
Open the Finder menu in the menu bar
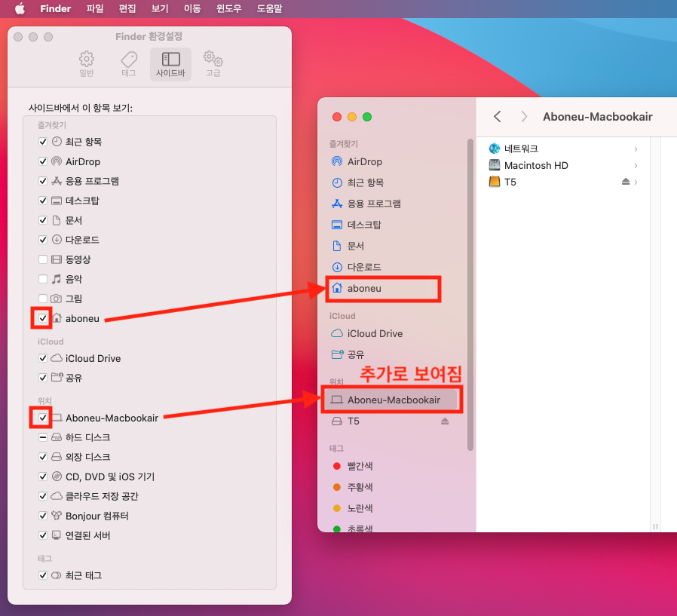coord(55,8)
